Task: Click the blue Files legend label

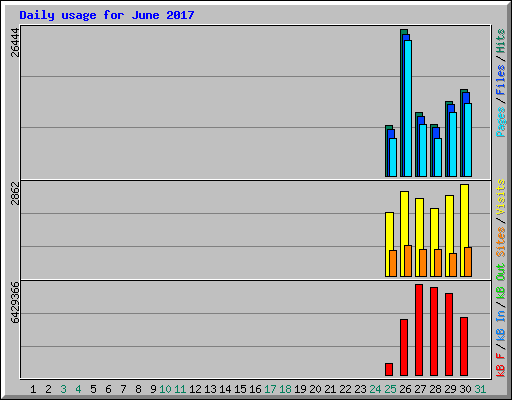Action: pyautogui.click(x=501, y=80)
